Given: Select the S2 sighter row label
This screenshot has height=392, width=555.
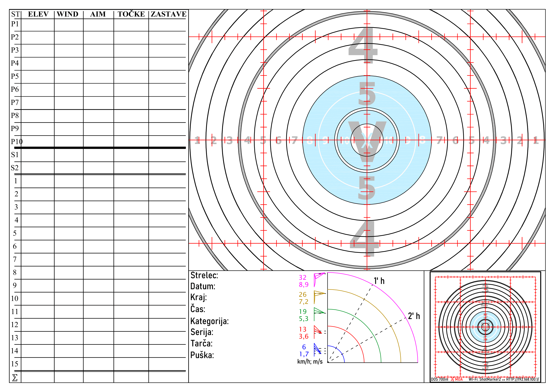Looking at the screenshot, I should (15, 168).
